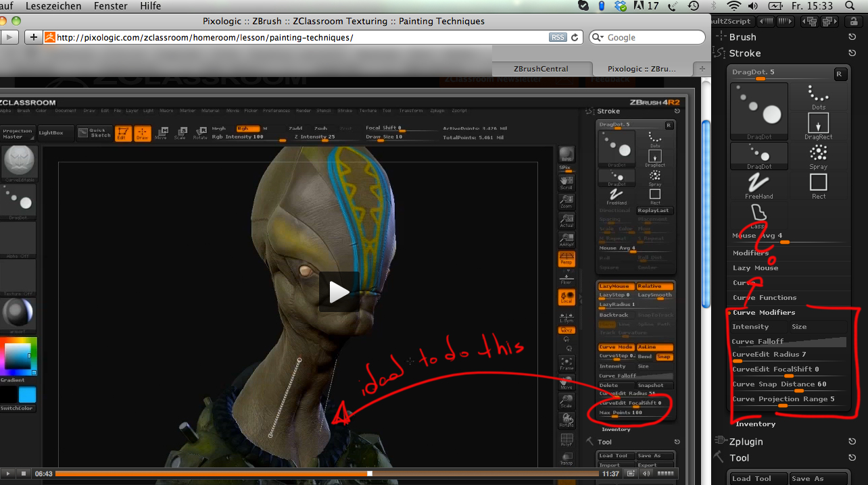Click the reload page icon in address bar
Screen dimensions: 868x485
[x=575, y=37]
